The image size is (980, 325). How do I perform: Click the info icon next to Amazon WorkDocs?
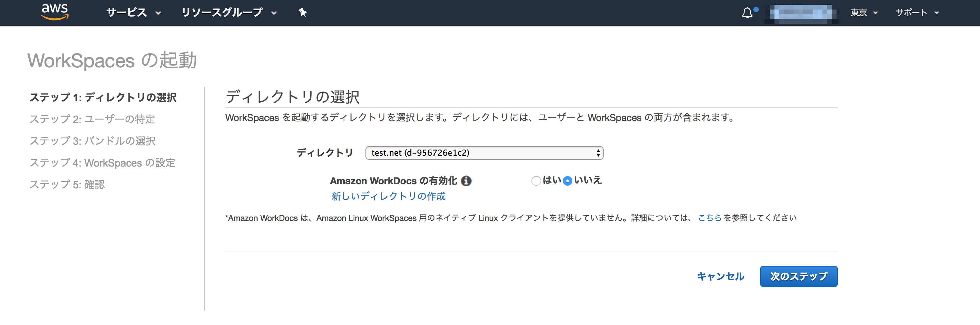[x=467, y=181]
